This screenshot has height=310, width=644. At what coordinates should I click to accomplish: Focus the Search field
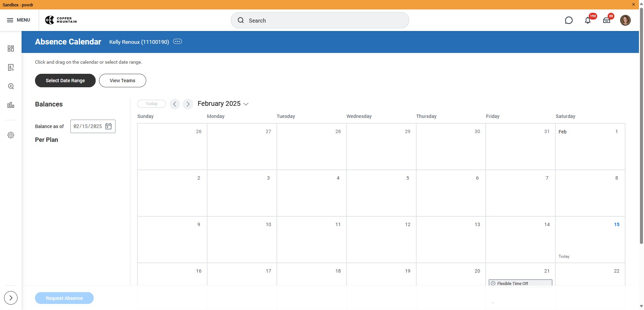320,20
